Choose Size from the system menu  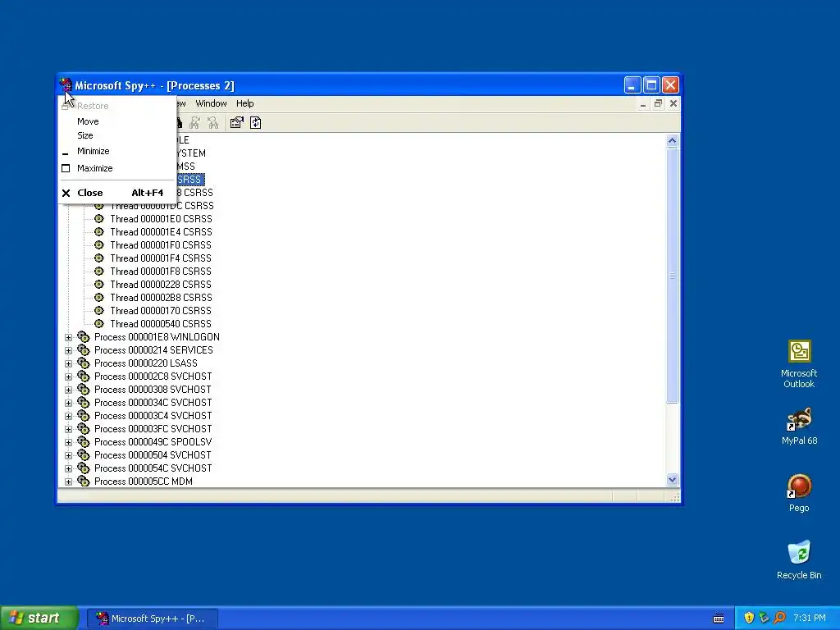click(116, 135)
